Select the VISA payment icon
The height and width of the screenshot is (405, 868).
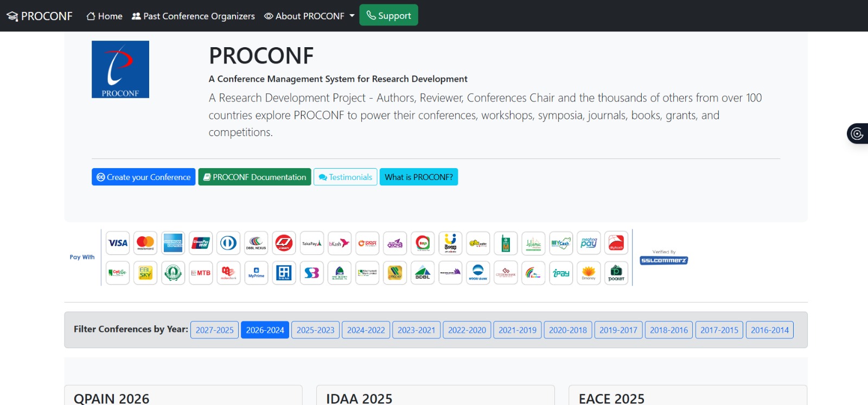(118, 243)
